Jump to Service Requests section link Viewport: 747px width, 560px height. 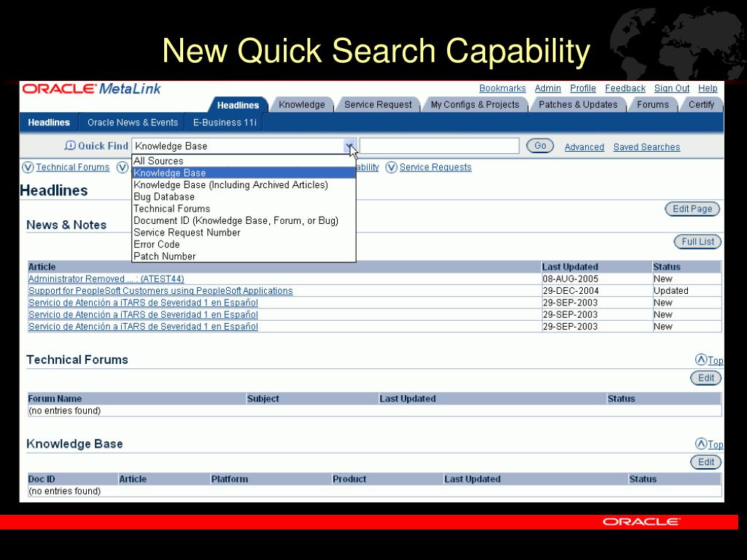(436, 168)
